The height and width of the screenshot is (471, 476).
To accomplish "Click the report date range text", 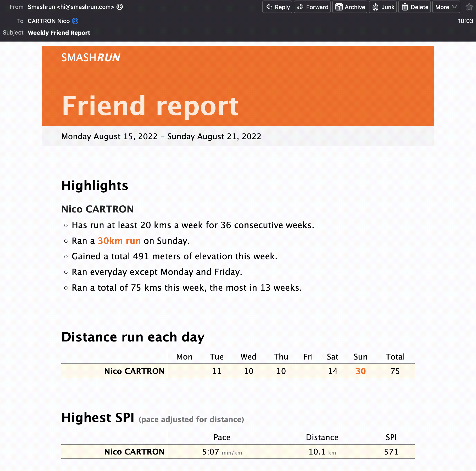I will click(161, 136).
